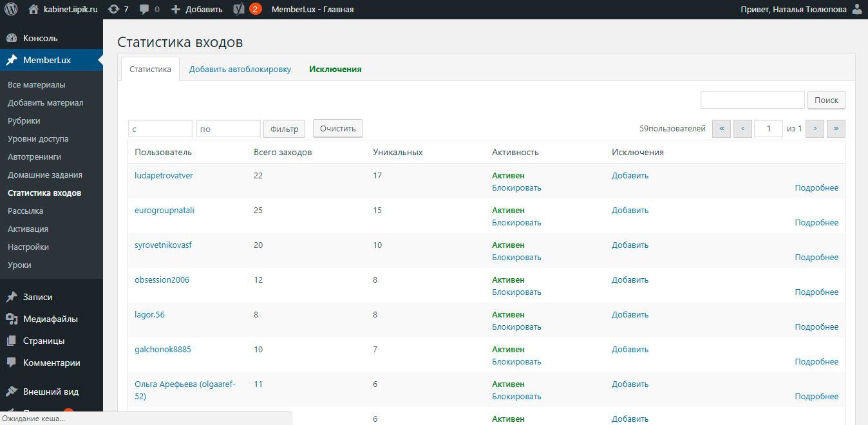Click the updates icon showing 7
This screenshot has width=868, height=425.
pyautogui.click(x=114, y=9)
